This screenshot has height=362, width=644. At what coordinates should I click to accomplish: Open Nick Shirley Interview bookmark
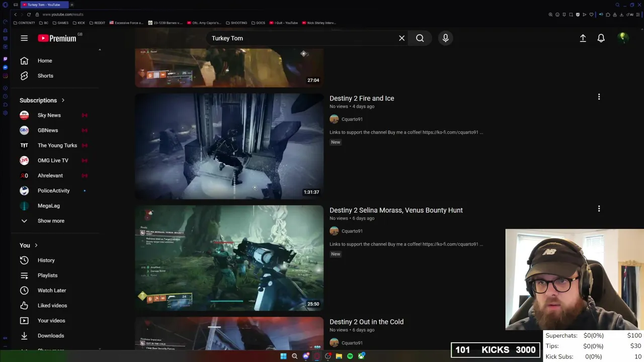319,23
